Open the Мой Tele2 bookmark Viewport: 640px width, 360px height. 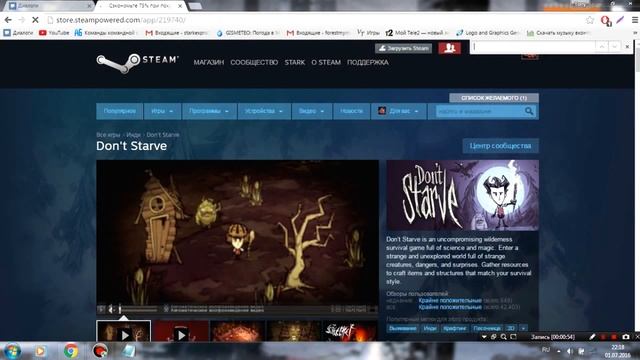coord(417,33)
